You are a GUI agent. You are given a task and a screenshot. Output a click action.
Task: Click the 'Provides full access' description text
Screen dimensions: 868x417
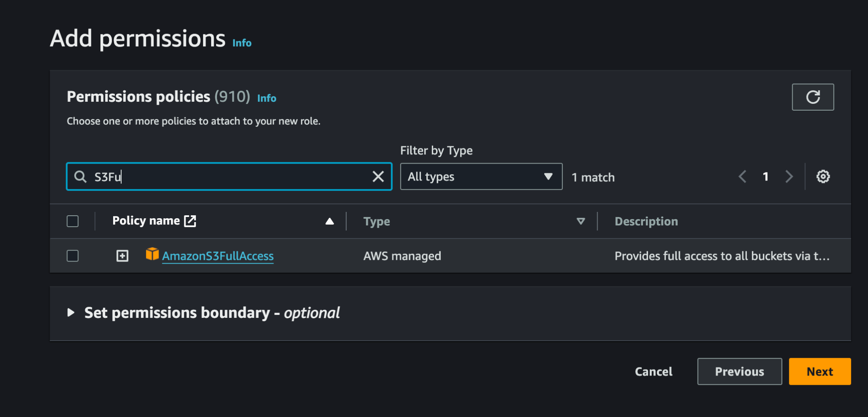(x=722, y=256)
